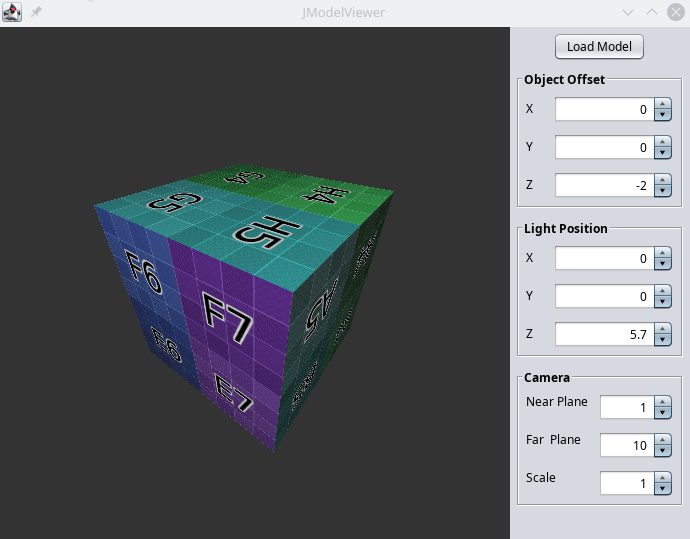Minimize the JModelViewer window

[x=628, y=12]
